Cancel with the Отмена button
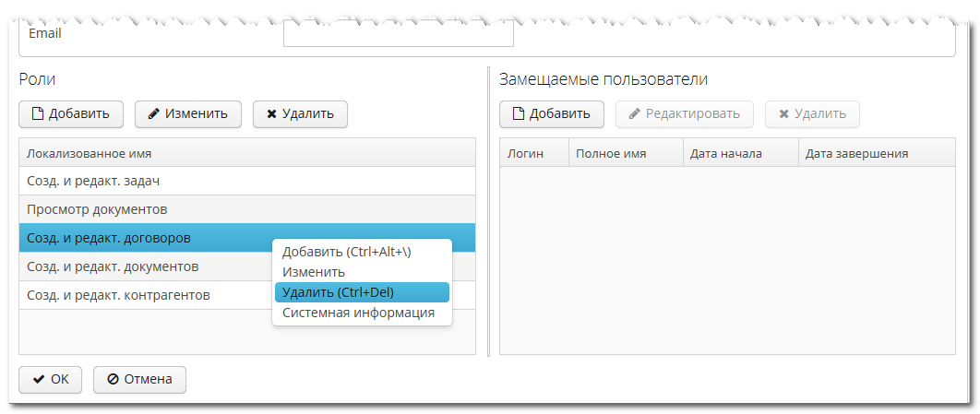Screen dimensions: 980x414 click(139, 379)
